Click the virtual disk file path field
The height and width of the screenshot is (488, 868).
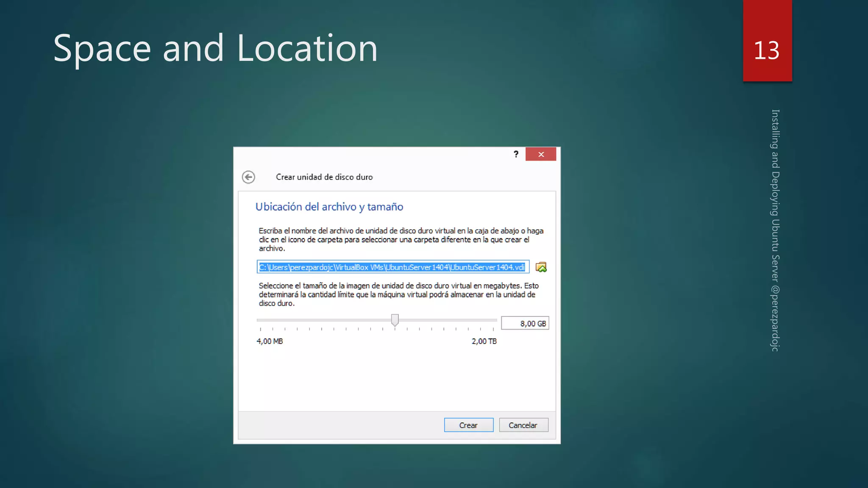point(392,267)
